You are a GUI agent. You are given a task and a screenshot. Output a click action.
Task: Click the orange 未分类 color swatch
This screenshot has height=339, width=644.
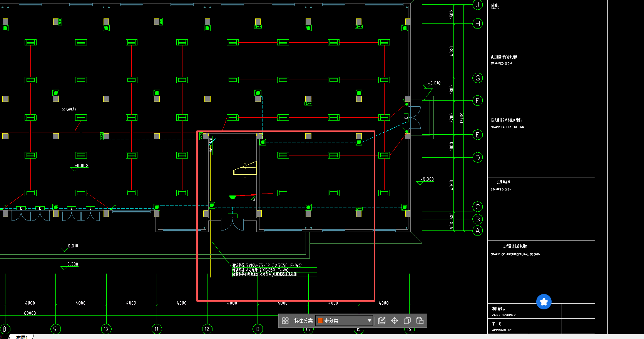320,321
